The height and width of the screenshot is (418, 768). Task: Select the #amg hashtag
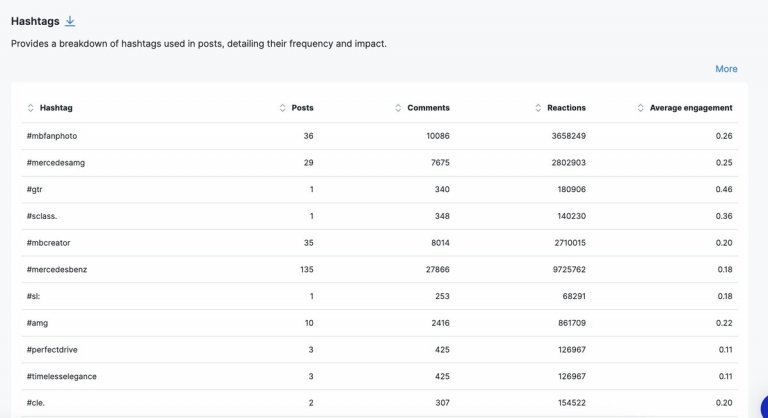click(37, 323)
